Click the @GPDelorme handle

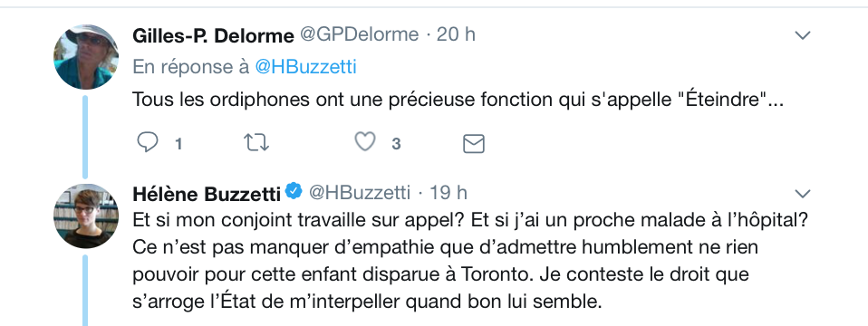(360, 34)
